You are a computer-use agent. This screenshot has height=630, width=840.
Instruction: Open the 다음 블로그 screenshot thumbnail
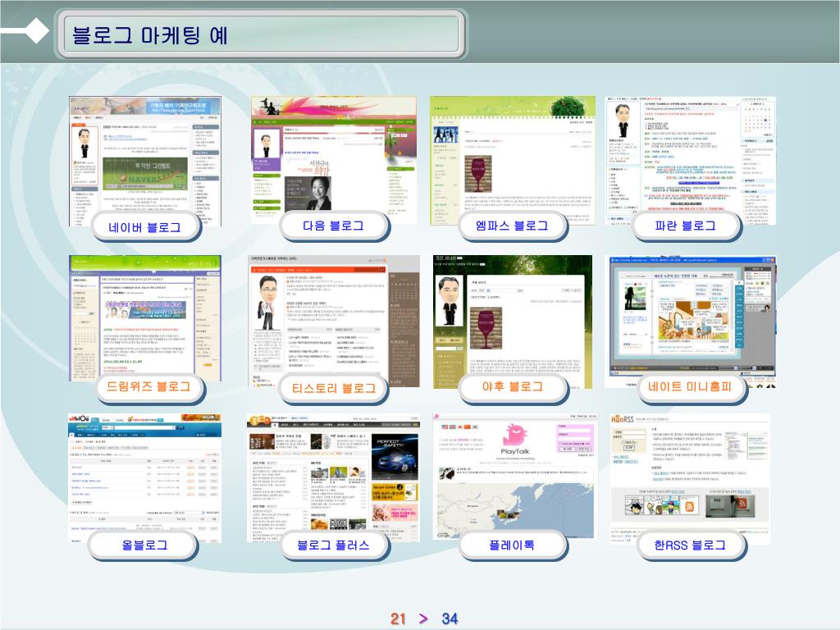(x=334, y=160)
